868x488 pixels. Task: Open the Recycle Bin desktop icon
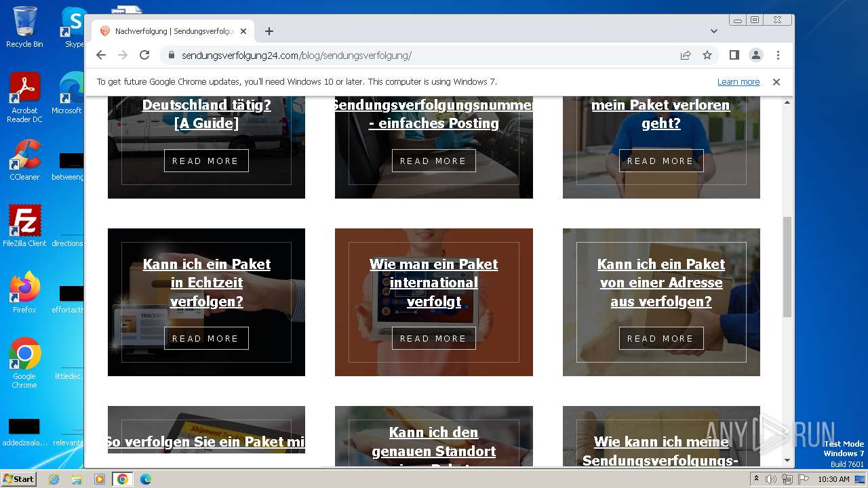coord(24,27)
